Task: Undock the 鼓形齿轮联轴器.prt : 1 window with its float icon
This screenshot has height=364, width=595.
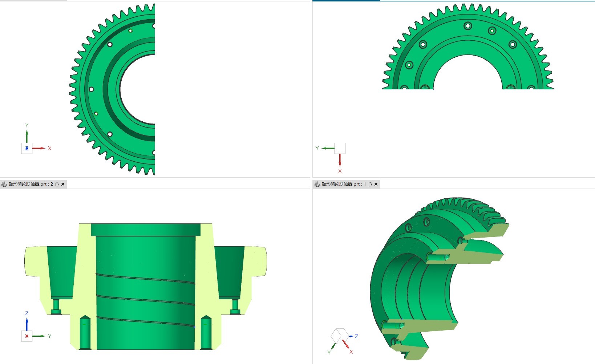Action: coord(370,184)
